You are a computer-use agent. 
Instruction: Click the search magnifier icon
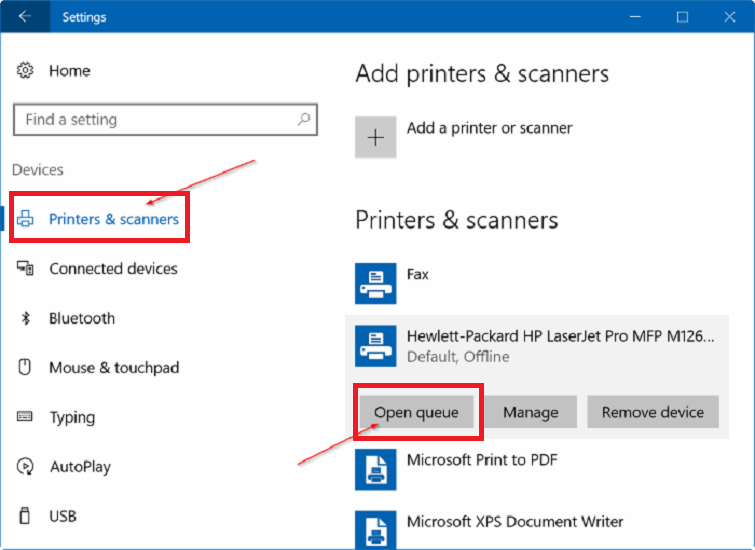click(x=304, y=119)
